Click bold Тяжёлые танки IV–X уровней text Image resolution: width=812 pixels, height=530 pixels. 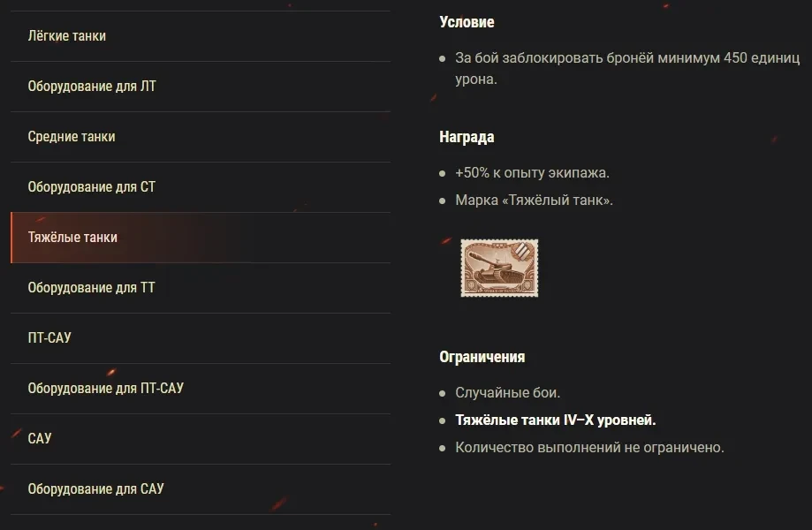(556, 420)
